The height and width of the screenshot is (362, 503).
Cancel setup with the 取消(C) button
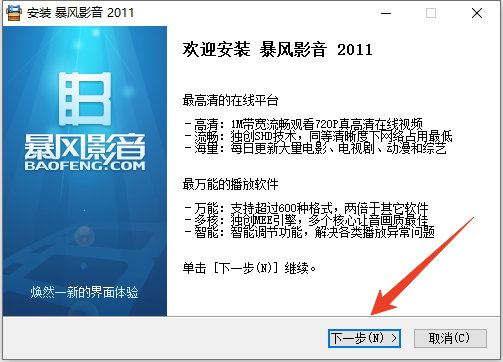(x=450, y=338)
